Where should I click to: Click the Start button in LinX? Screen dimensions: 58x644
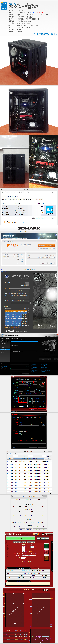pyautogui.click(x=10, y=458)
